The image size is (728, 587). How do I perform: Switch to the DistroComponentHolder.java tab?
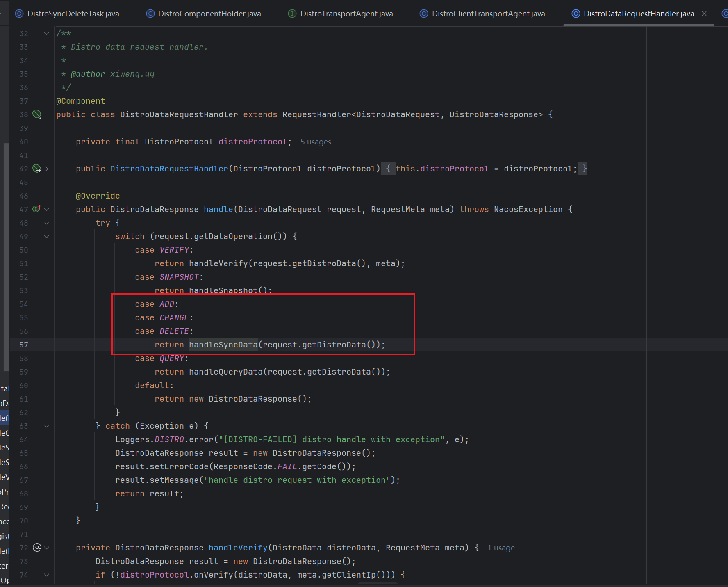pyautogui.click(x=209, y=14)
